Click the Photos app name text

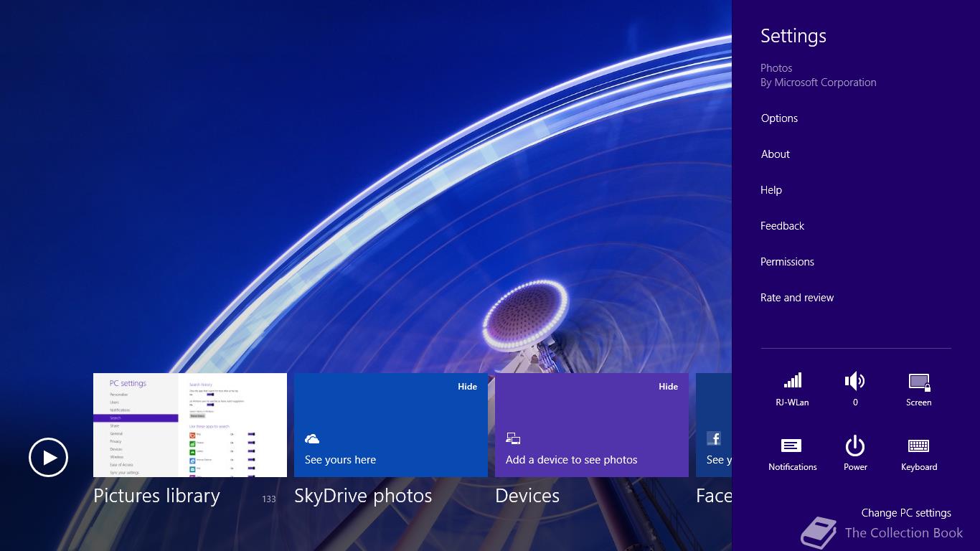[776, 68]
